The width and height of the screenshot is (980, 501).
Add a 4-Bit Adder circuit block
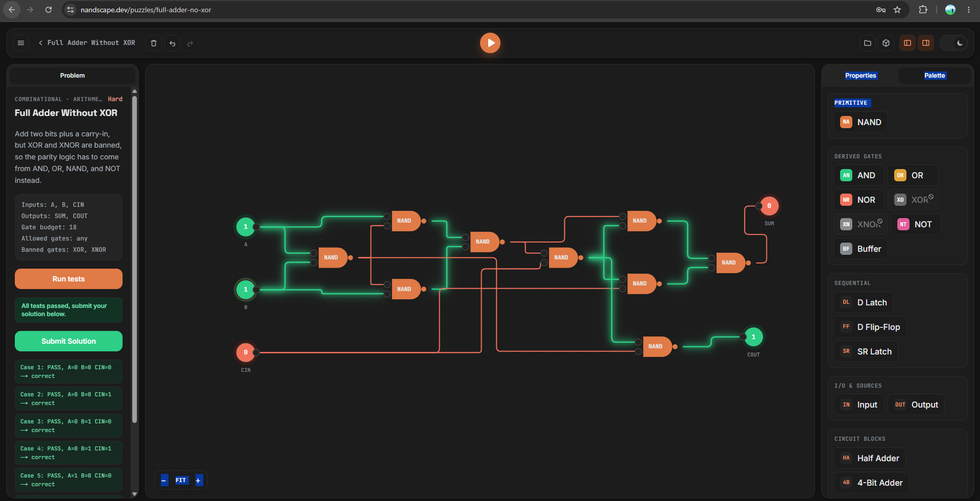872,483
